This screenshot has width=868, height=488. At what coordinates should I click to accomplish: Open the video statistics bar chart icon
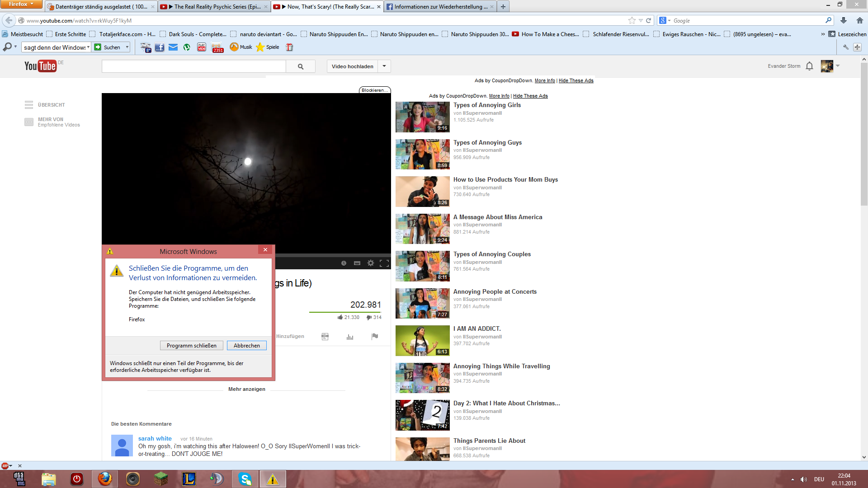pos(350,337)
